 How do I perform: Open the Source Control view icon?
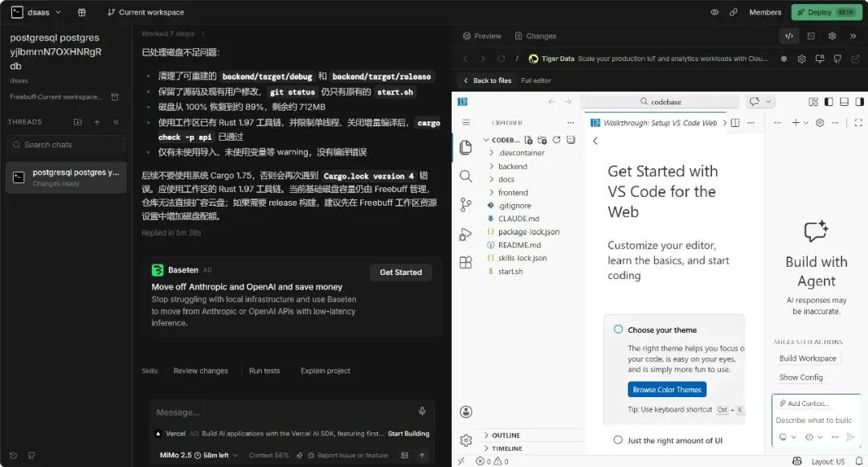[x=465, y=205]
